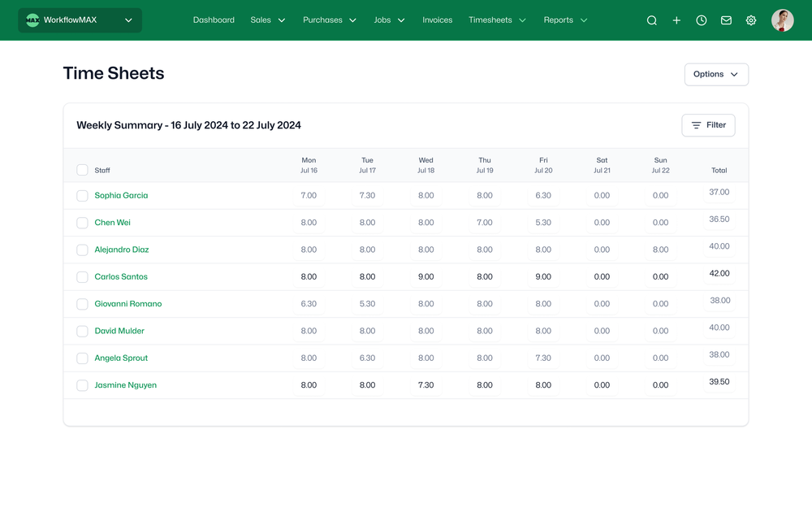The width and height of the screenshot is (812, 508).
Task: Click Jasmine Nguyen's Wednesday 7.30 hours field
Action: pyautogui.click(x=426, y=385)
